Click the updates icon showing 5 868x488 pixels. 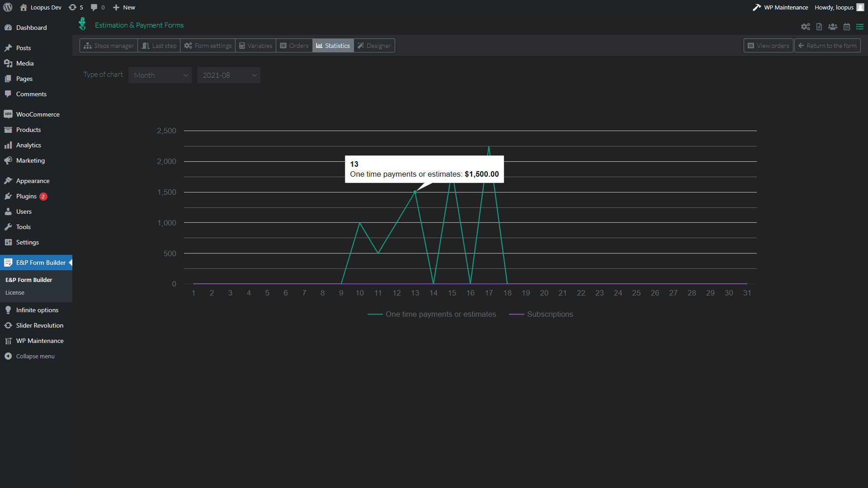click(x=75, y=7)
